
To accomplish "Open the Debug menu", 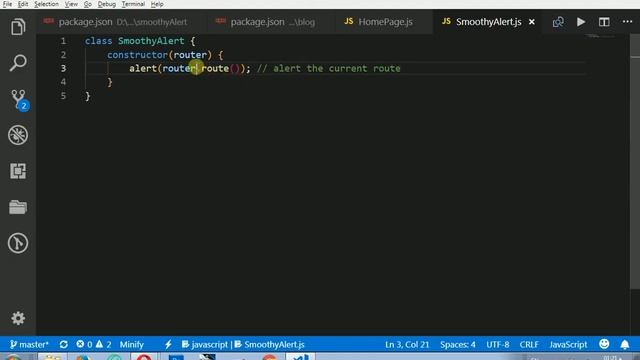I will [x=107, y=4].
